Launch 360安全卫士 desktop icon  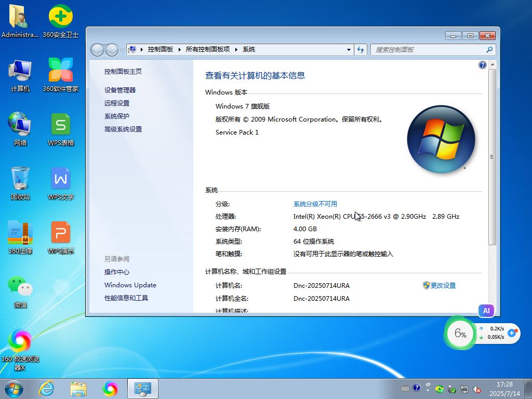point(60,20)
